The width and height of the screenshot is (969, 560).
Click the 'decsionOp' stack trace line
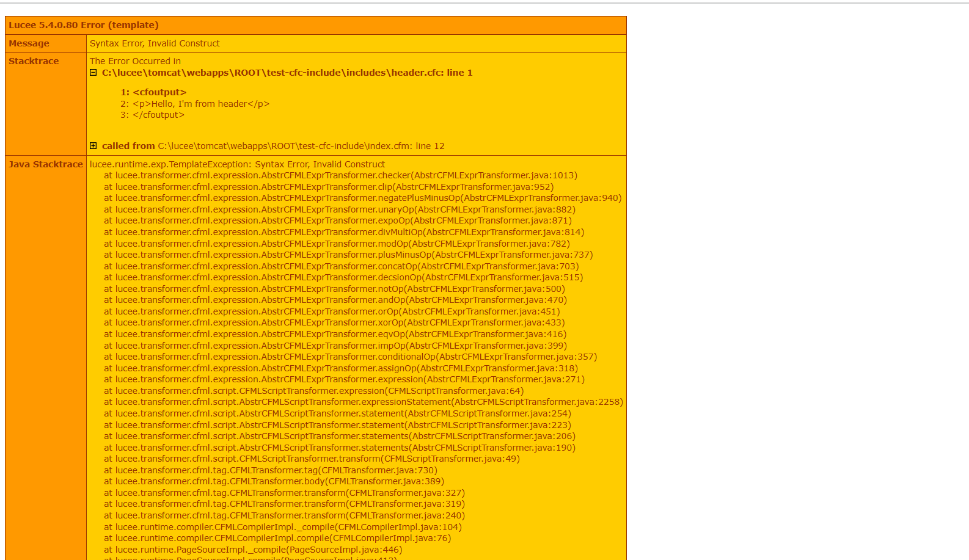343,277
